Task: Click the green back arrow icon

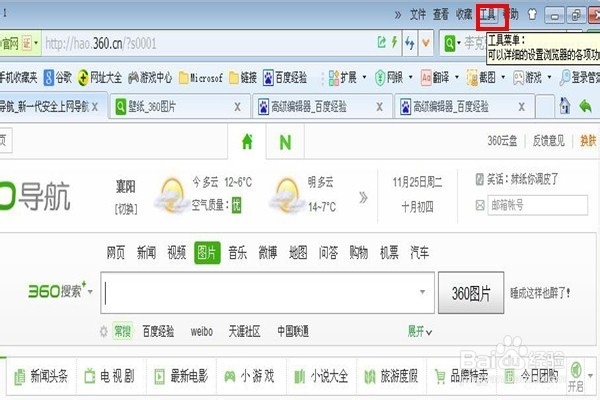Action: point(585,106)
